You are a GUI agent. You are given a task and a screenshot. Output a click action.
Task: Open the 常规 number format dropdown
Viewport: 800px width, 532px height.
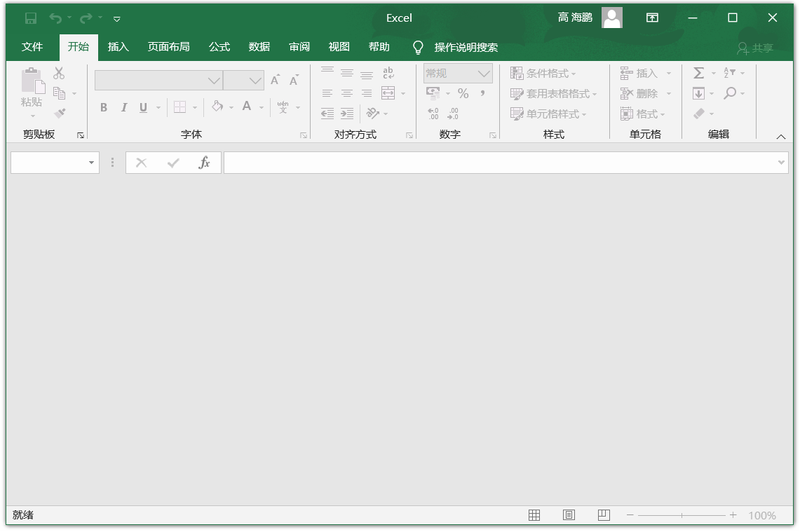484,74
